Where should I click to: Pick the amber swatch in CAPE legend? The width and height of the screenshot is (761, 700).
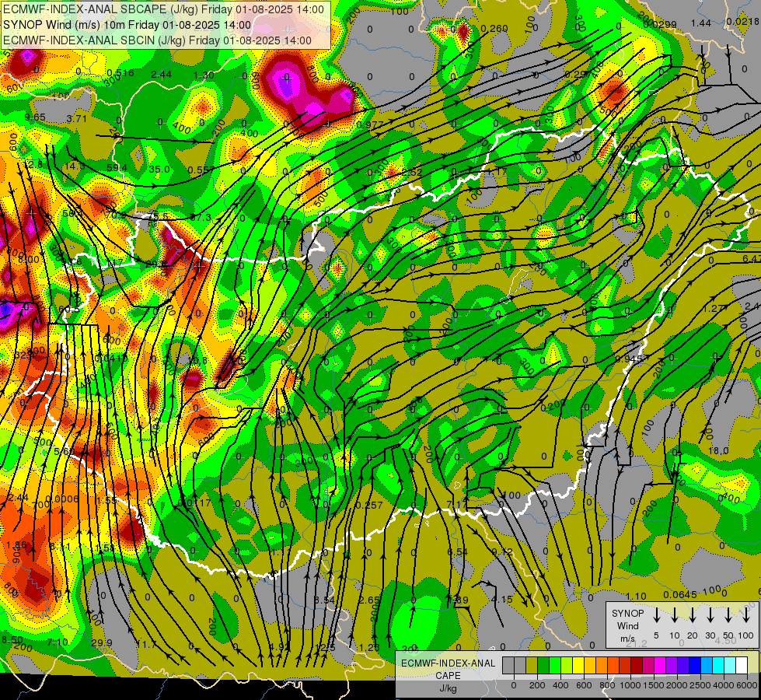click(590, 665)
